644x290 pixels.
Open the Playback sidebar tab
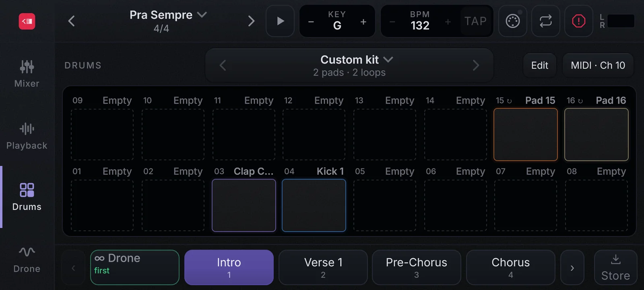pos(27,136)
